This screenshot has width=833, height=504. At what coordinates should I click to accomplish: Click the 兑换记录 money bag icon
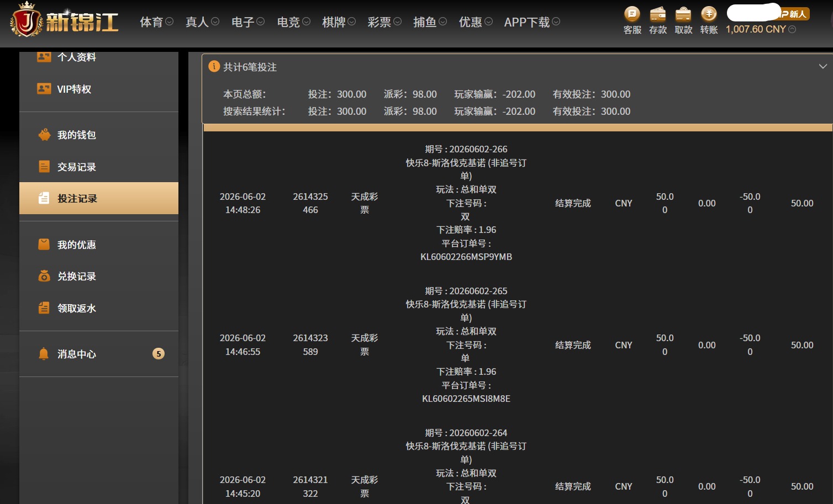point(44,276)
